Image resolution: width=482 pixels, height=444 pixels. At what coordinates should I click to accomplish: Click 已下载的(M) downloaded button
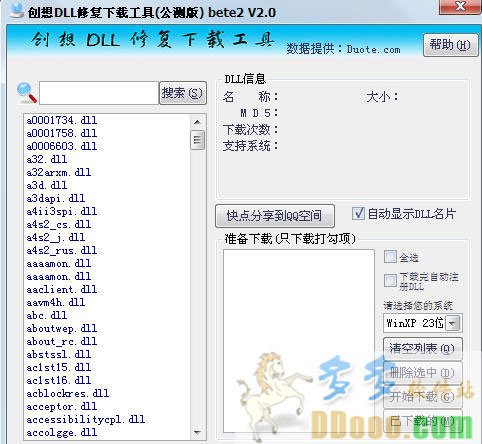423,421
